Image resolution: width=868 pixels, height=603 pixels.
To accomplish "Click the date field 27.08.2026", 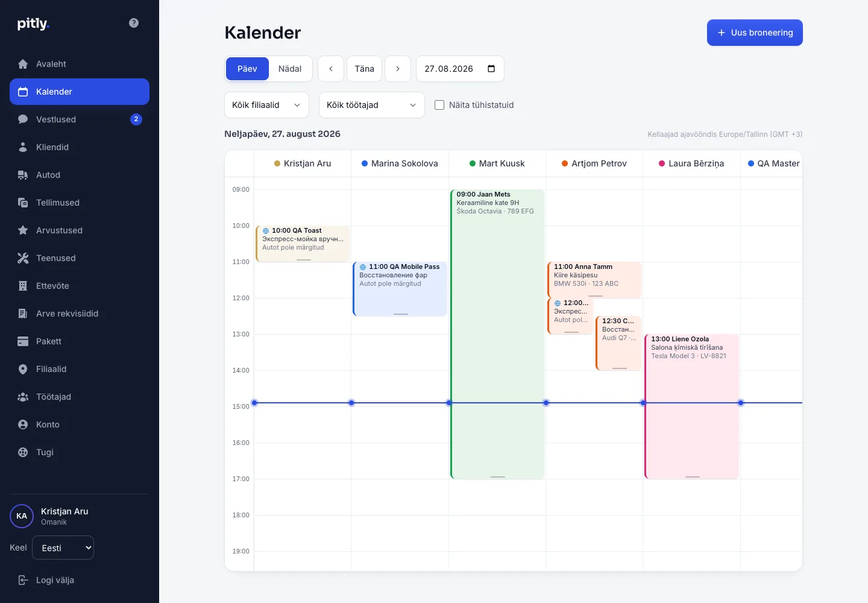I will tap(460, 69).
